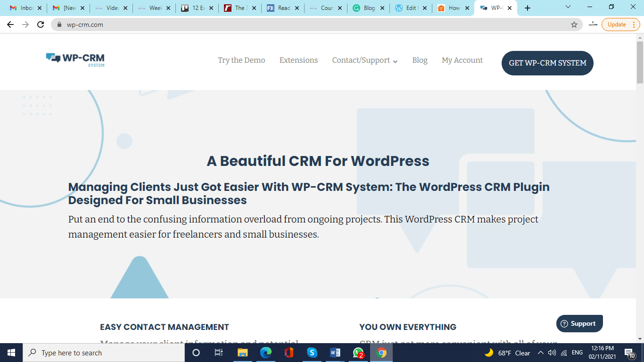Open the Office app from the taskbar
This screenshot has height=362, width=644.
click(289, 353)
